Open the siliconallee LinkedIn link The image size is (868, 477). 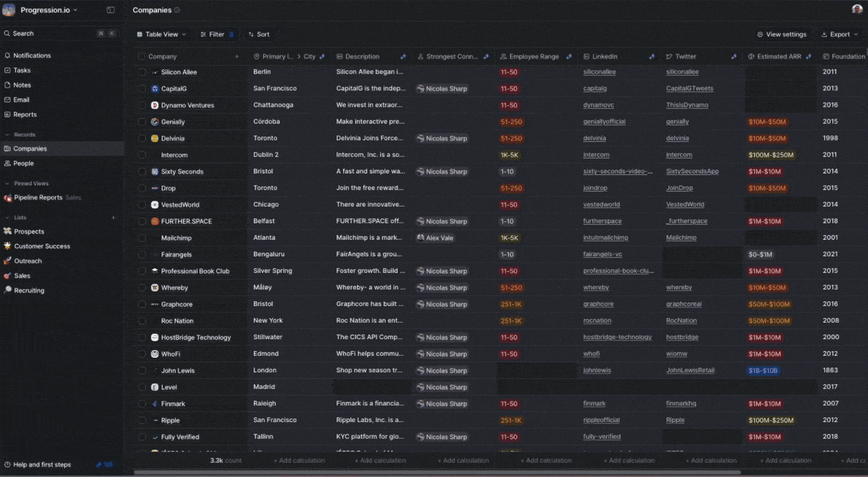point(600,72)
